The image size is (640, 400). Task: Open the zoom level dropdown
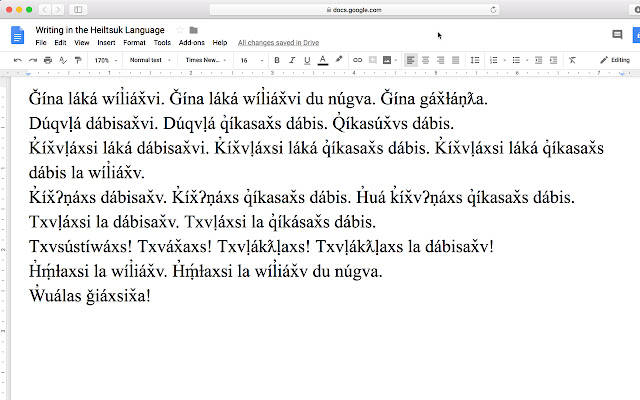point(106,60)
